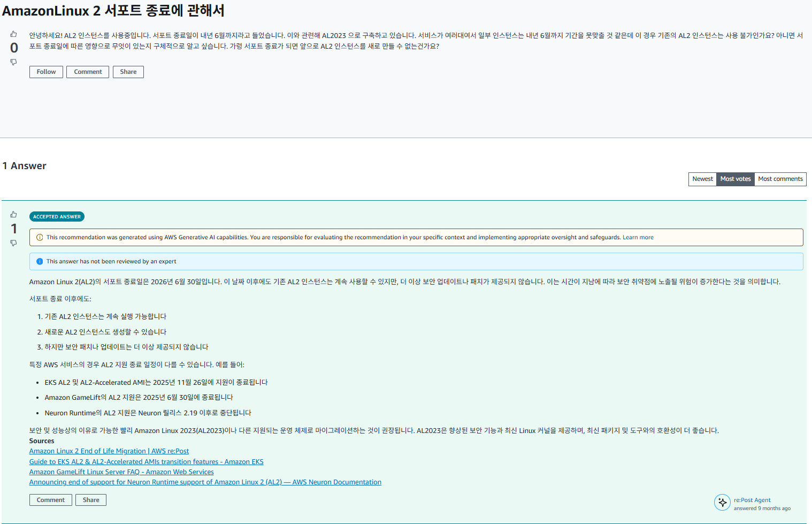The height and width of the screenshot is (524, 812).
Task: Follow this question
Action: coord(46,72)
